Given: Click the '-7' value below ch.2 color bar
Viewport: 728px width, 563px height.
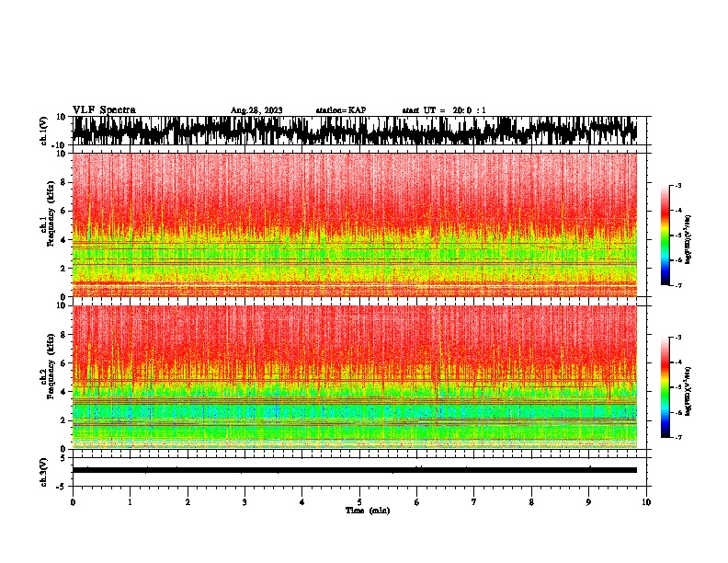Looking at the screenshot, I should (x=677, y=437).
